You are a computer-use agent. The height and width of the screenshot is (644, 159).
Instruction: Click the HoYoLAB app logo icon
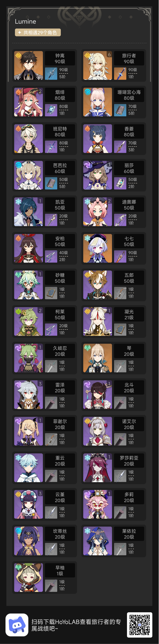(x=17, y=625)
